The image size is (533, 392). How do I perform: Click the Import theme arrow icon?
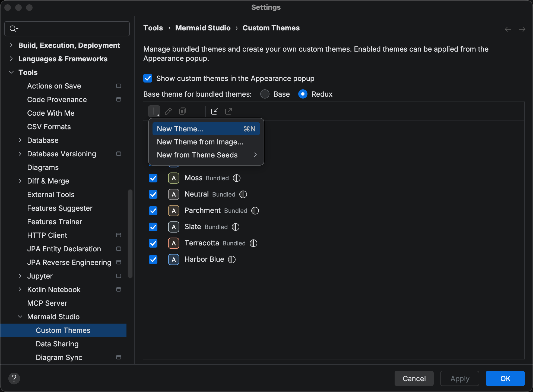point(214,111)
